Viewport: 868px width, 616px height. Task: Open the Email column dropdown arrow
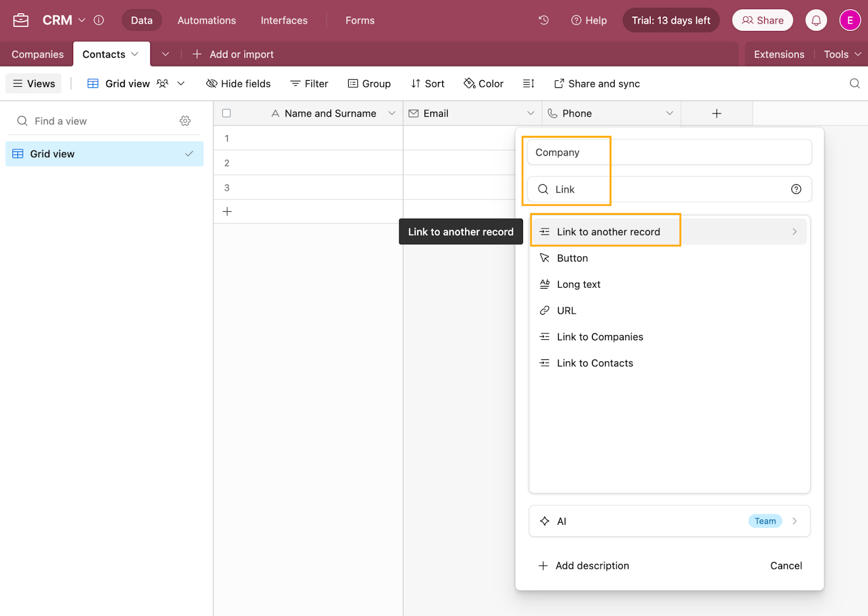tap(531, 113)
